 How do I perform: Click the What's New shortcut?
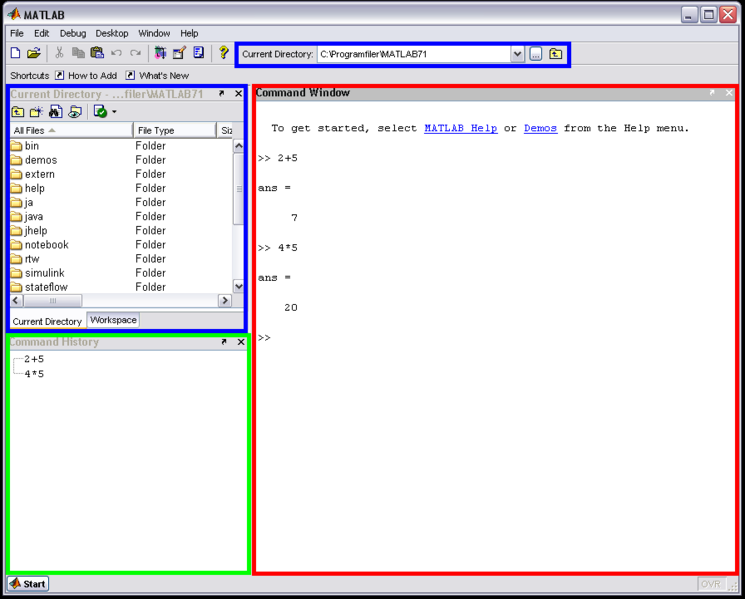pos(157,76)
